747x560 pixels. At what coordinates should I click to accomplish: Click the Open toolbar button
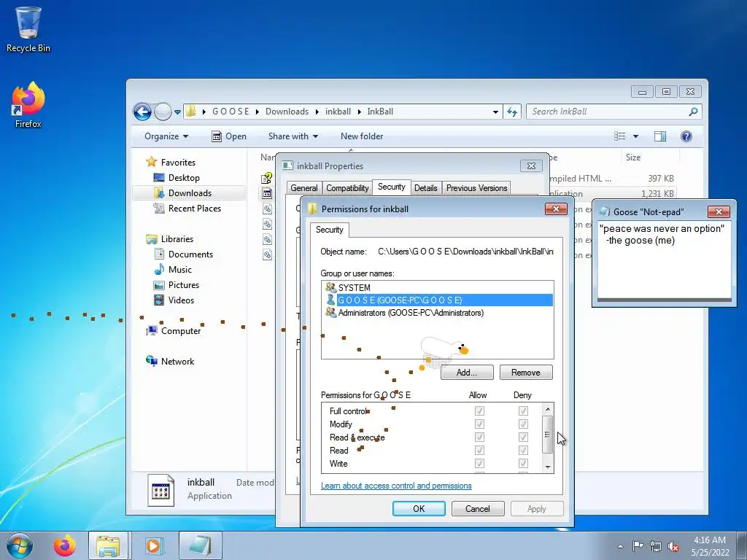(x=229, y=136)
